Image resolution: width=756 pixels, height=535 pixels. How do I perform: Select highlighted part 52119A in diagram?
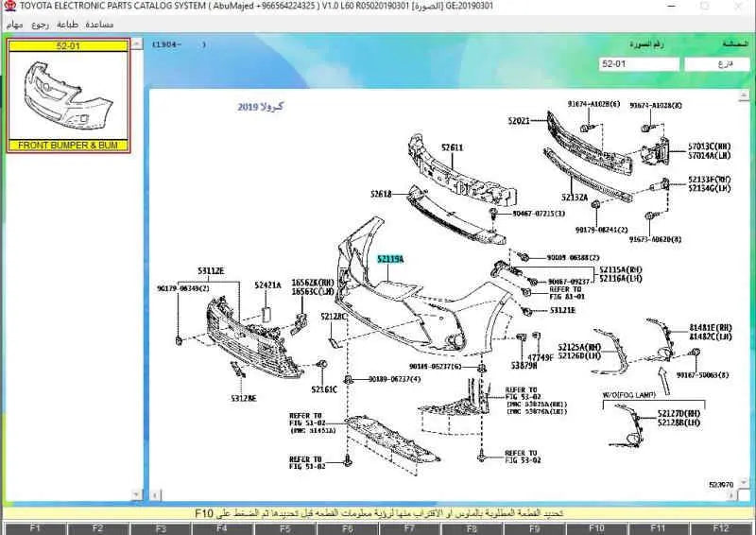pos(390,258)
